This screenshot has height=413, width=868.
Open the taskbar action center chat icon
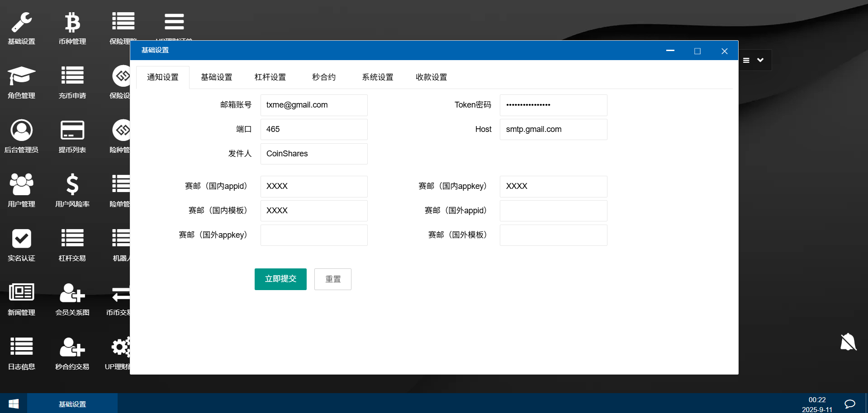[x=849, y=404]
